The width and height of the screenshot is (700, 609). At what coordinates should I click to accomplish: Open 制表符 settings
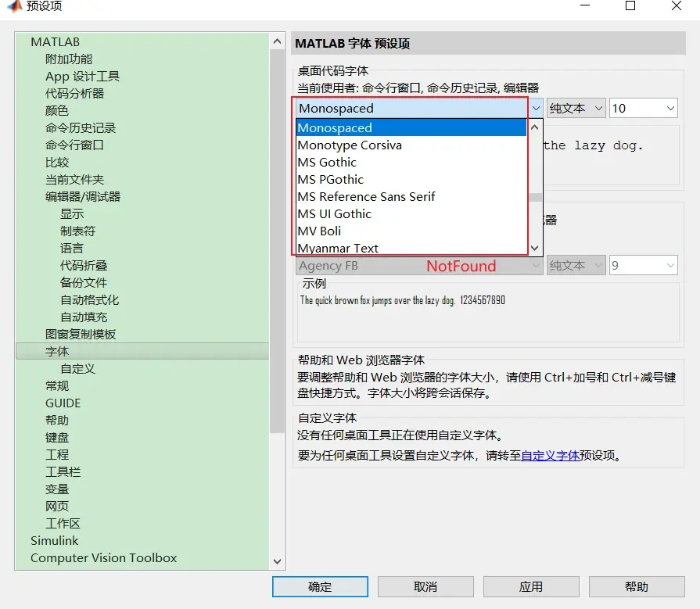[x=77, y=231]
